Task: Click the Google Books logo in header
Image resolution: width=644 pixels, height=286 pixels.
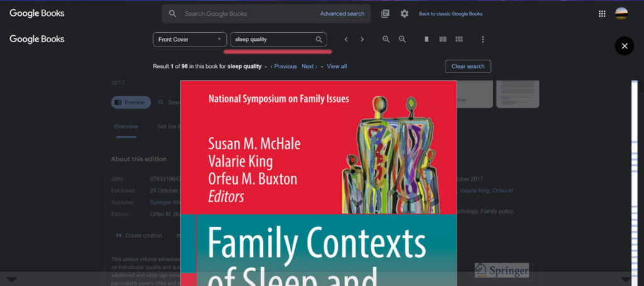Action: coord(37,13)
